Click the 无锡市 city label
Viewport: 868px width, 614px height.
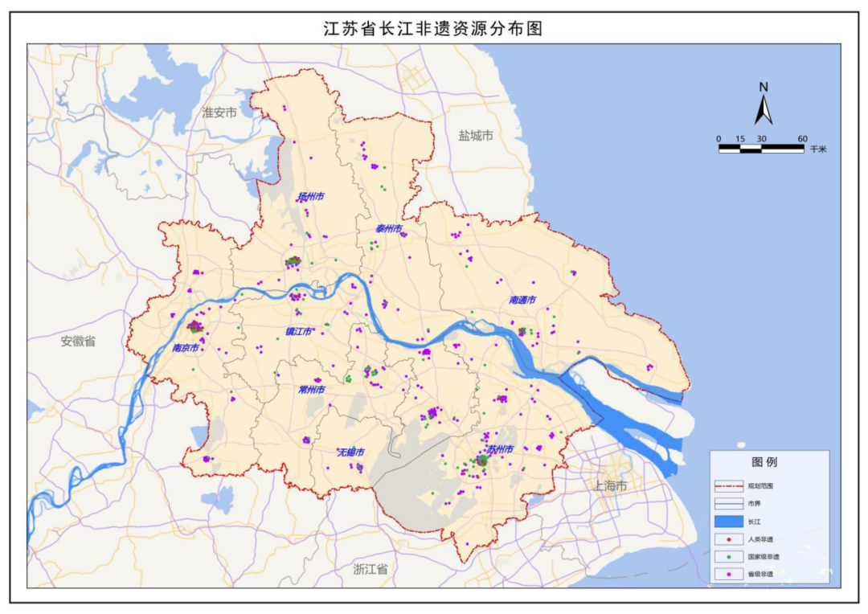pyautogui.click(x=351, y=452)
